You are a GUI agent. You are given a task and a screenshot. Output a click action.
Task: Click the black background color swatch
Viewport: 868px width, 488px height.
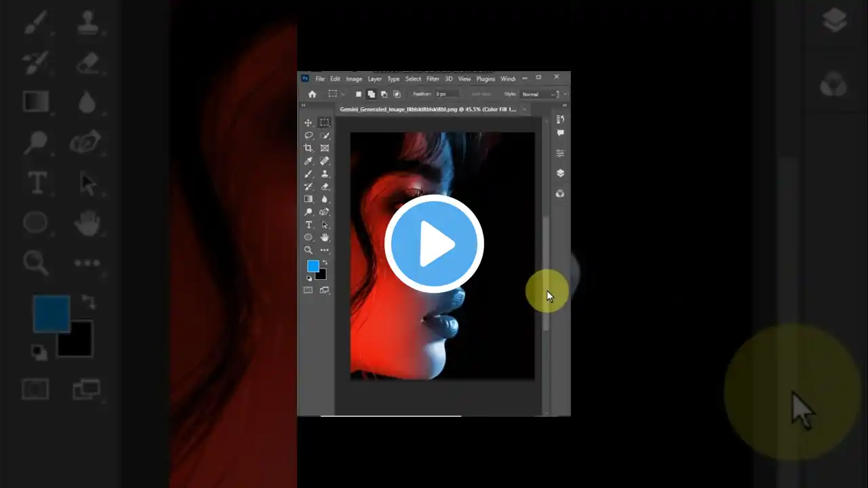click(321, 274)
